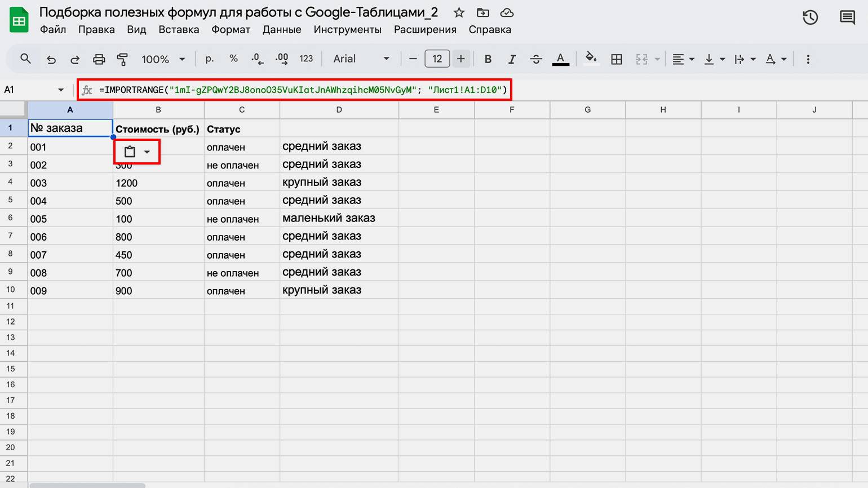Viewport: 868px width, 488px height.
Task: Print the spreadsheet
Action: pos(99,59)
